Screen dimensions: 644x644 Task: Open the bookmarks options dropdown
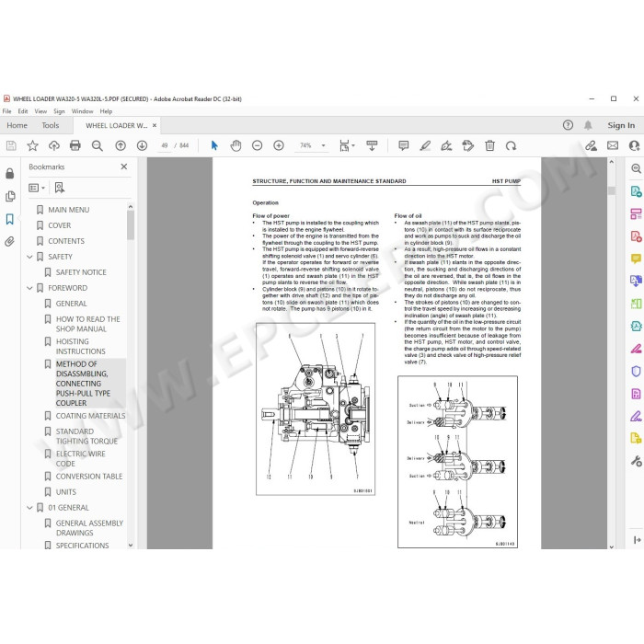click(x=37, y=188)
